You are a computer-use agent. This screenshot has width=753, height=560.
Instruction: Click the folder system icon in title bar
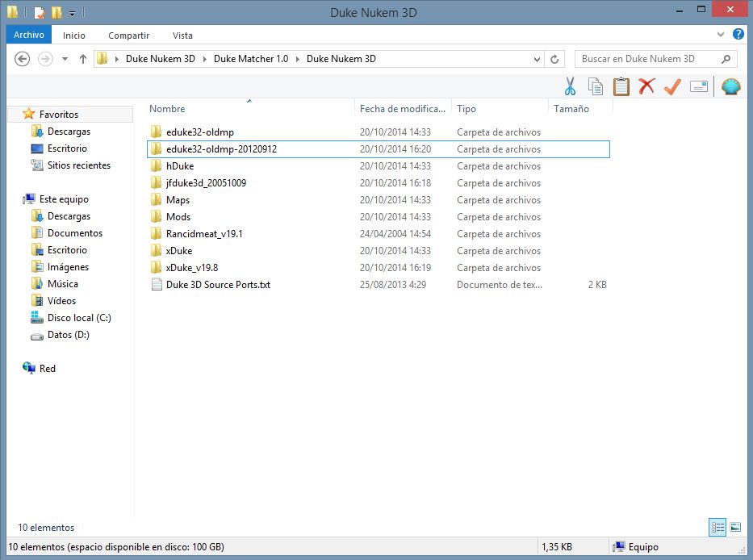click(x=13, y=11)
